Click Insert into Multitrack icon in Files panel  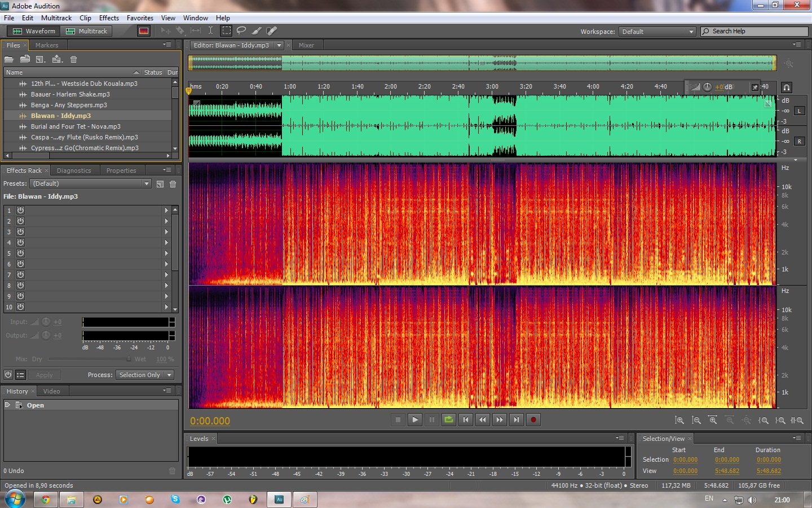click(57, 59)
